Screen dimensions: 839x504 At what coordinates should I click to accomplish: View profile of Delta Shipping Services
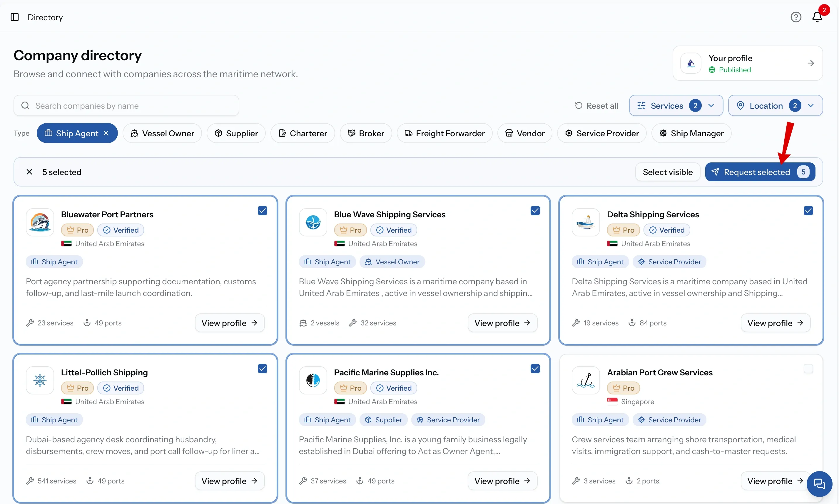click(x=775, y=323)
